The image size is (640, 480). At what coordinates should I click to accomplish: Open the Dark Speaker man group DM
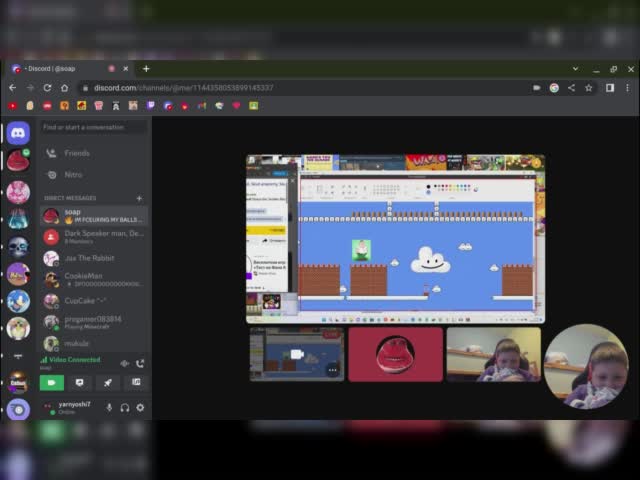tap(94, 237)
